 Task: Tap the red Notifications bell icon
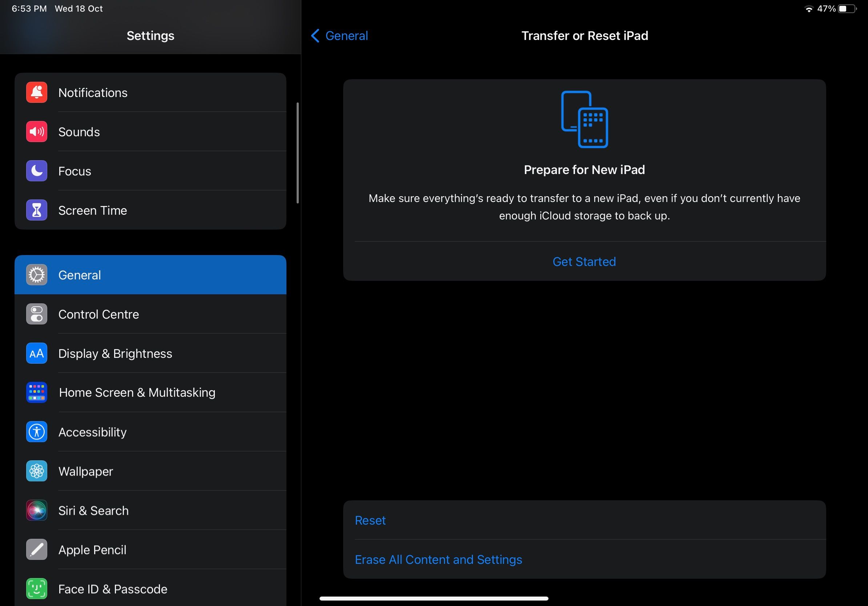37,93
